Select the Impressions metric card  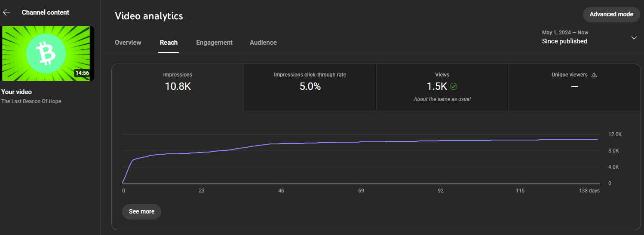click(x=178, y=87)
